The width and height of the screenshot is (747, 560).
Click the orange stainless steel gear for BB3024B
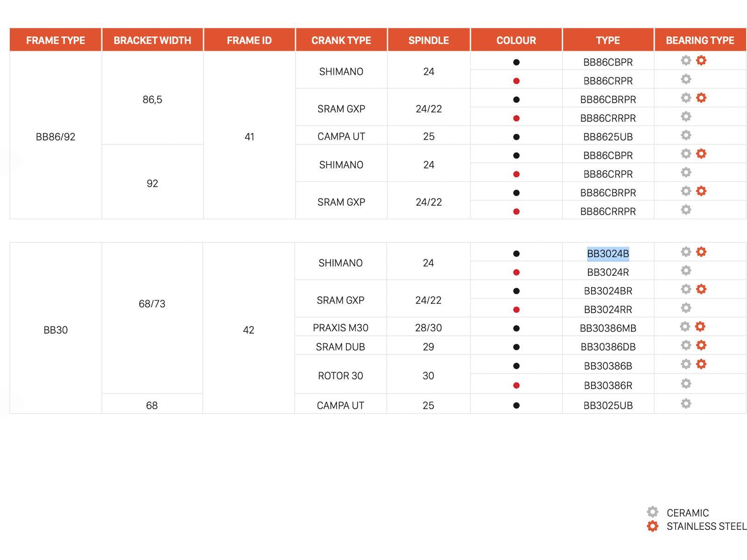click(701, 252)
